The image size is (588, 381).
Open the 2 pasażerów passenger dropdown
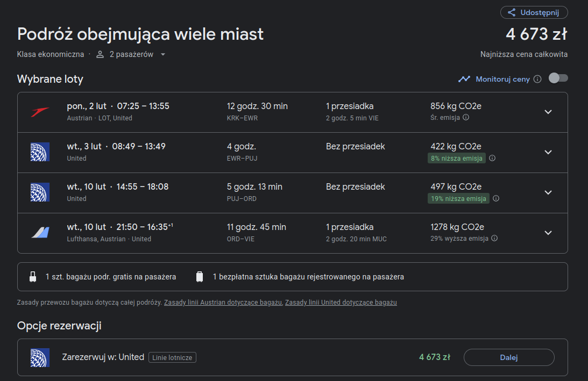click(131, 55)
